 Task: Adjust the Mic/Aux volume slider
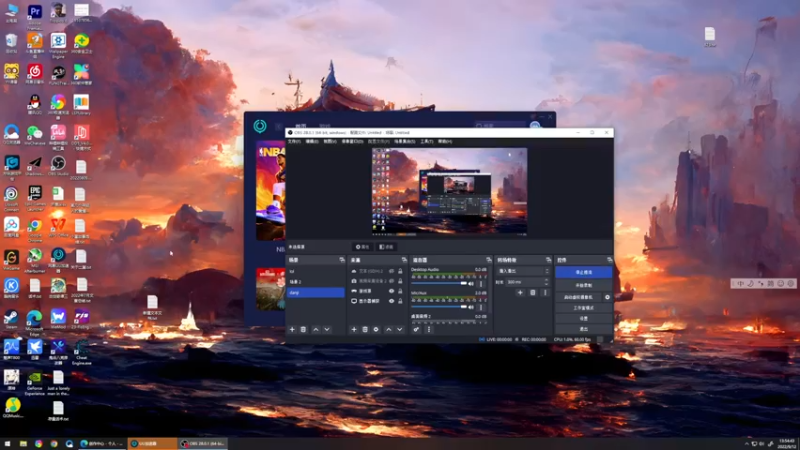tap(439, 307)
